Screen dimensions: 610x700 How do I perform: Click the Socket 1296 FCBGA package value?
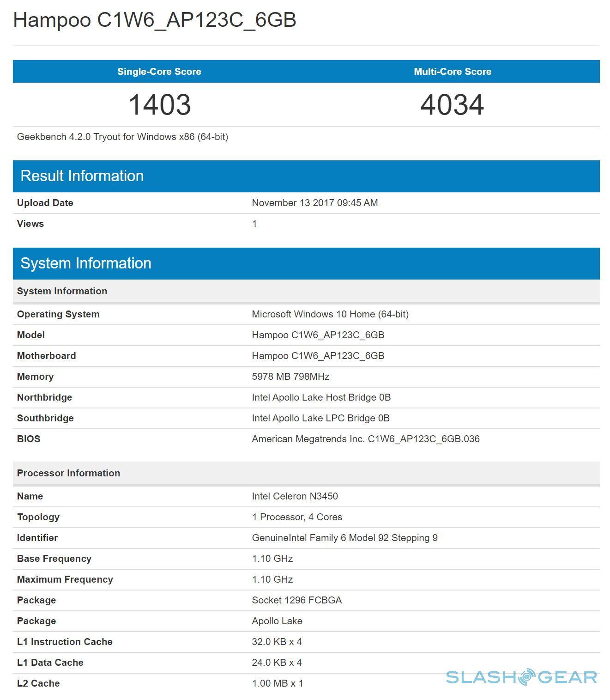click(296, 600)
